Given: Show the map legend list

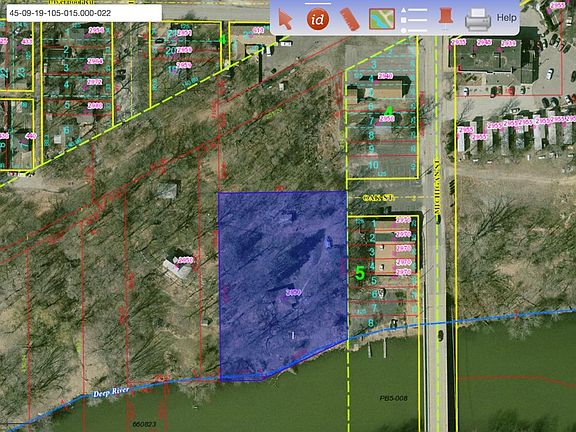Looking at the screenshot, I should coord(414,20).
